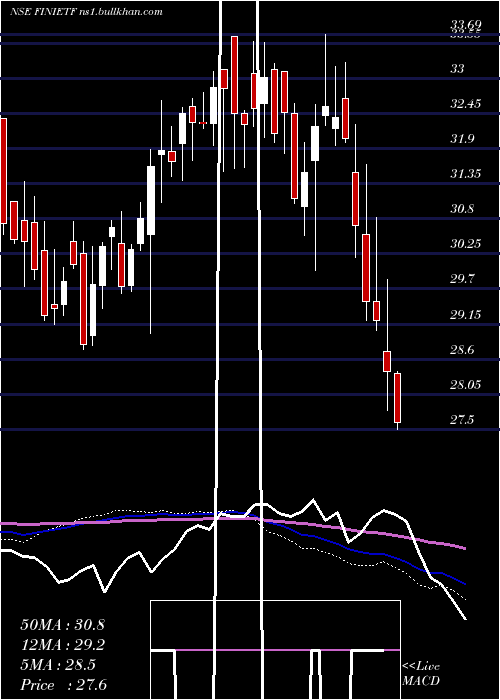Click the 30.25 price axis label
The width and height of the screenshot is (500, 700).
click(x=465, y=244)
